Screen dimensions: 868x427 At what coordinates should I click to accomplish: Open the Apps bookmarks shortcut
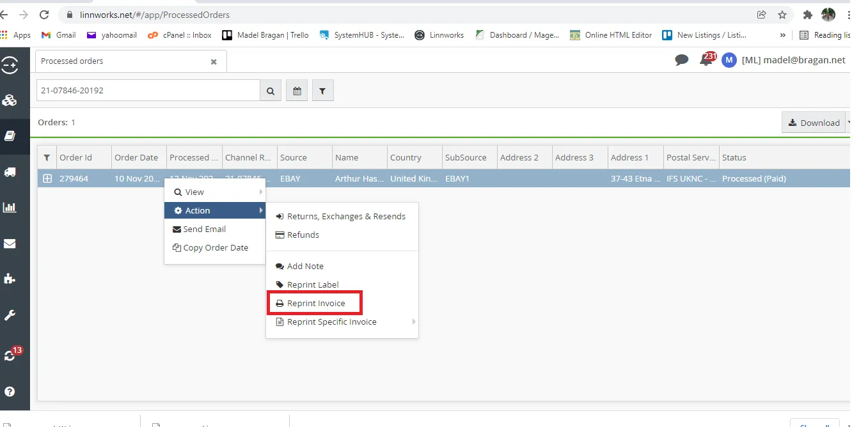[16, 35]
